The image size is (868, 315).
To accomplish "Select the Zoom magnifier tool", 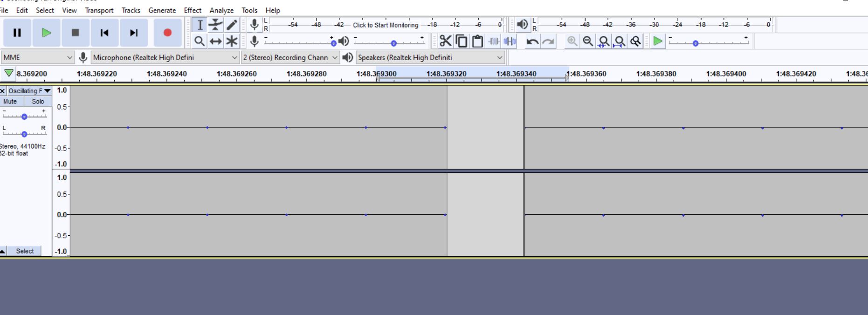I will point(200,41).
